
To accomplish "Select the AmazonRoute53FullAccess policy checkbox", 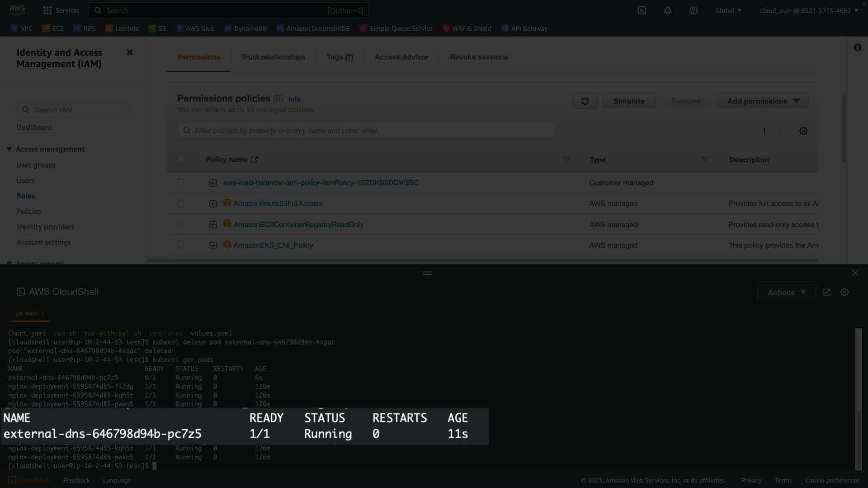I will (181, 204).
